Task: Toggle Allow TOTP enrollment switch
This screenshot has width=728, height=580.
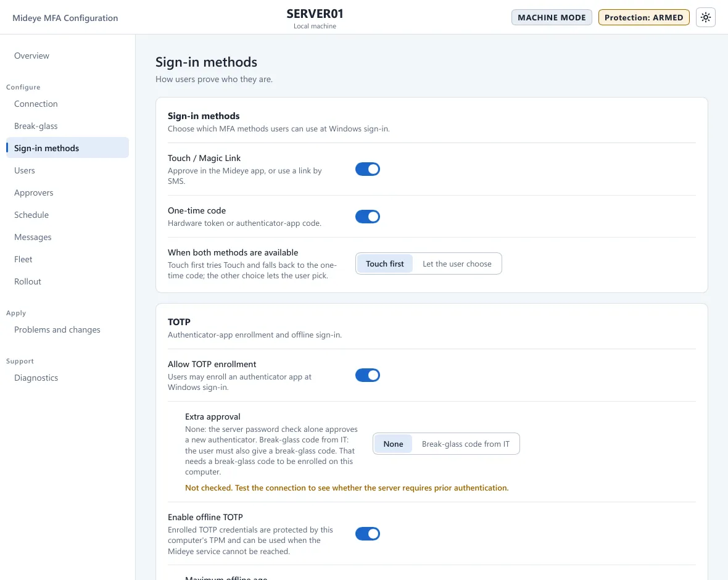Action: point(367,375)
